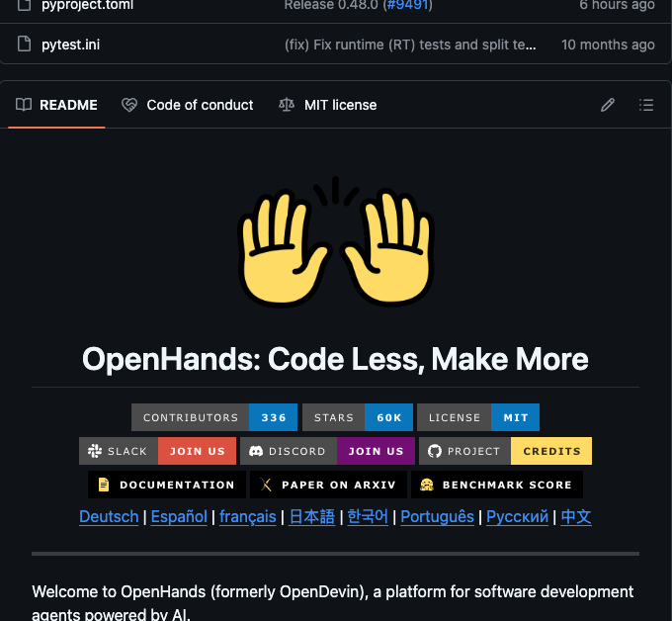Open the License MIT badge

click(478, 417)
